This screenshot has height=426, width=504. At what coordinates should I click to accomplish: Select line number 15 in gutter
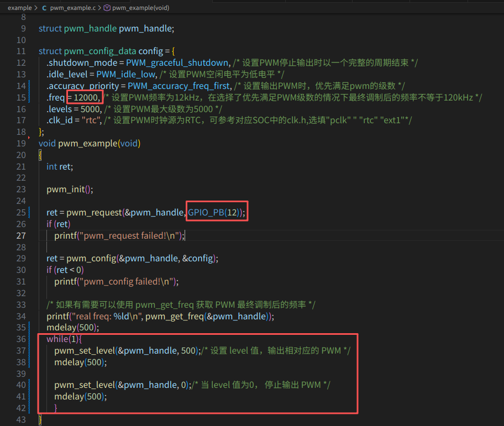21,97
